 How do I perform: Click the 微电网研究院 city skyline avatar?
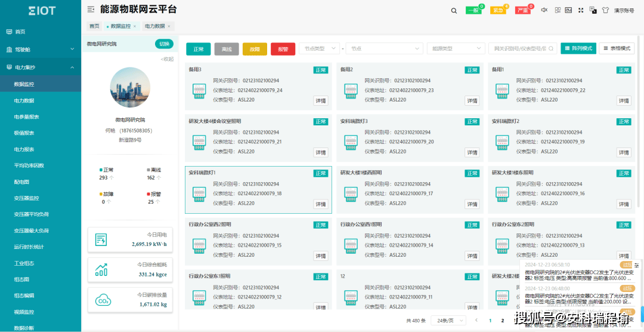coord(130,88)
